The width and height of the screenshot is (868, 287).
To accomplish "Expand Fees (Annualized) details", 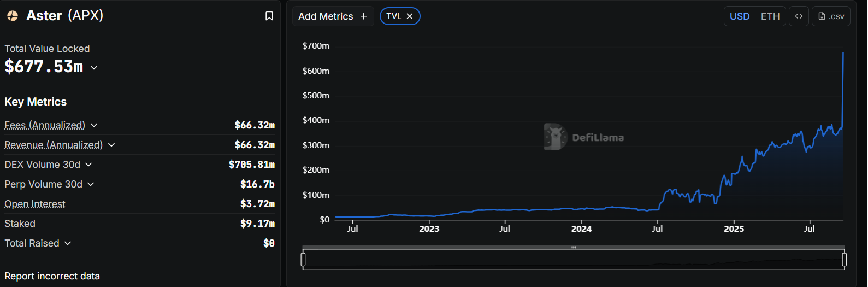I will tap(94, 125).
